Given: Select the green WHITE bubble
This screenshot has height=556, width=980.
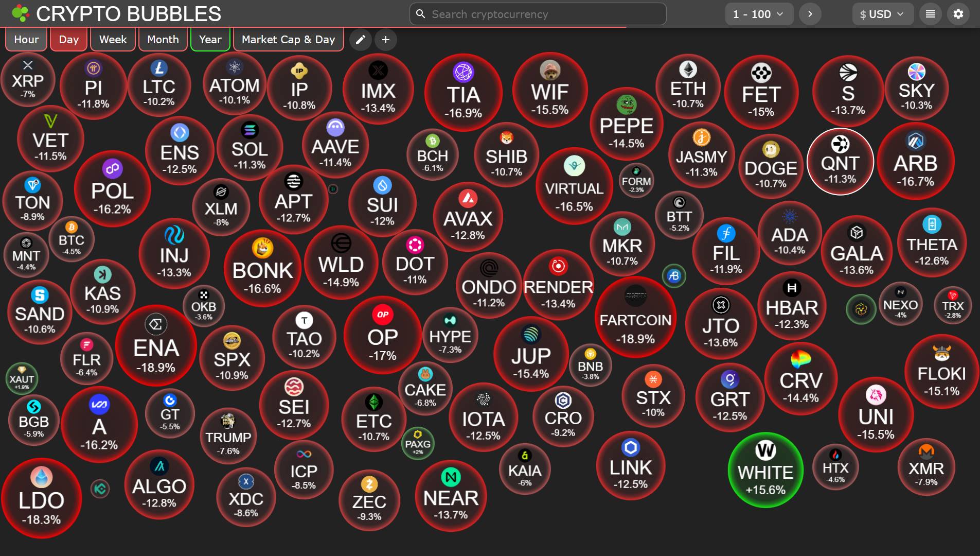Looking at the screenshot, I should 765,471.
